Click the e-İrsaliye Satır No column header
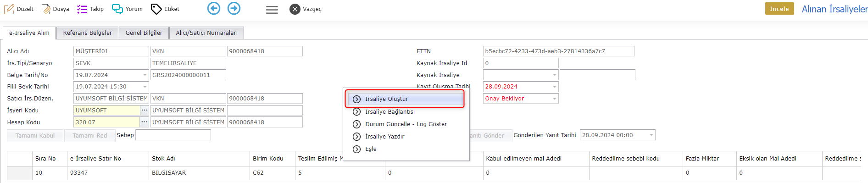 coord(108,158)
